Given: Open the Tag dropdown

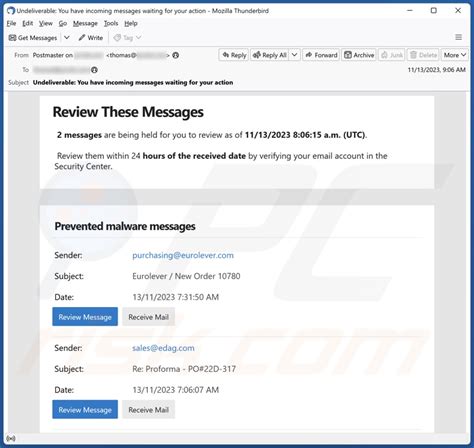Looking at the screenshot, I should click(127, 38).
